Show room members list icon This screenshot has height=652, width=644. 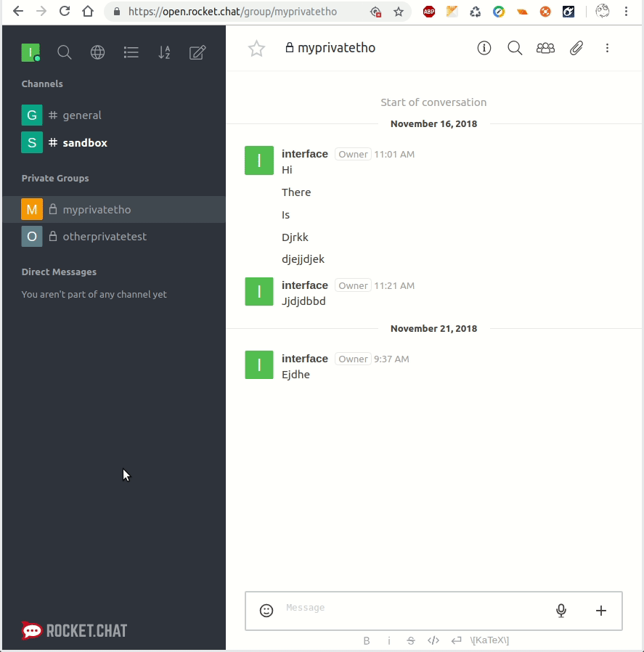click(545, 48)
